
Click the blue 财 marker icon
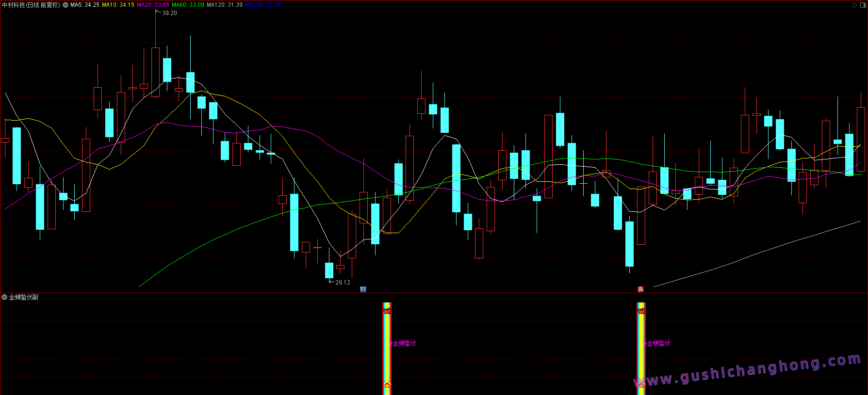[363, 289]
